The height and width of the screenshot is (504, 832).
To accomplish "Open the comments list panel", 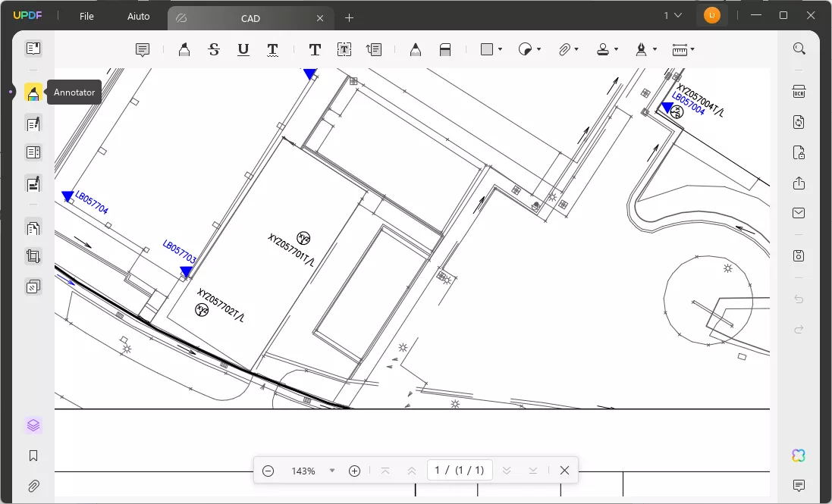I will click(799, 486).
